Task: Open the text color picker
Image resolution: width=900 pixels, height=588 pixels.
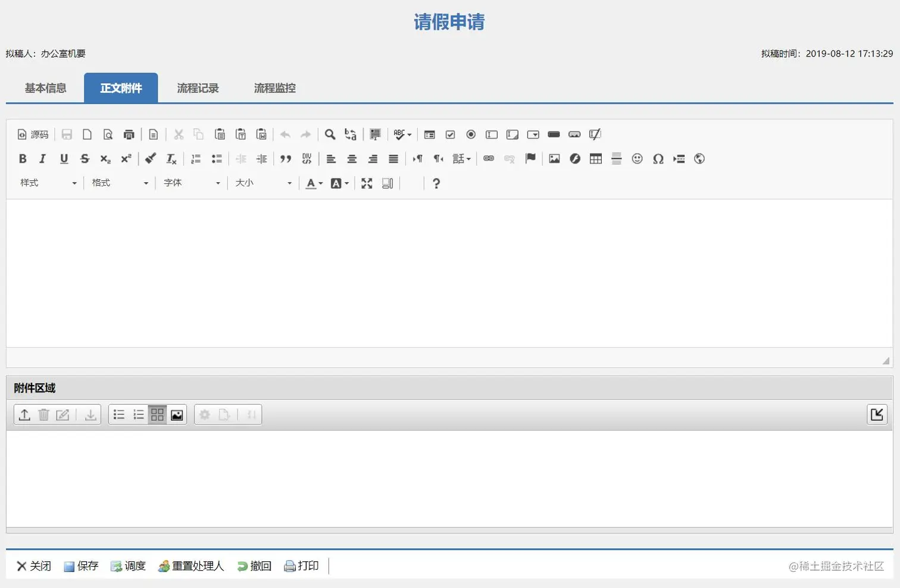Action: click(314, 183)
